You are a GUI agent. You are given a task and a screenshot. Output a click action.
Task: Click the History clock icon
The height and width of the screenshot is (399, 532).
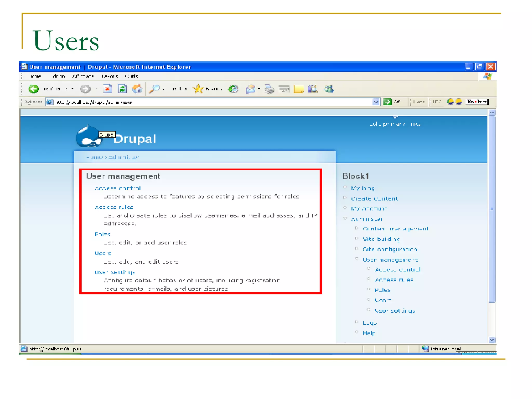(233, 89)
